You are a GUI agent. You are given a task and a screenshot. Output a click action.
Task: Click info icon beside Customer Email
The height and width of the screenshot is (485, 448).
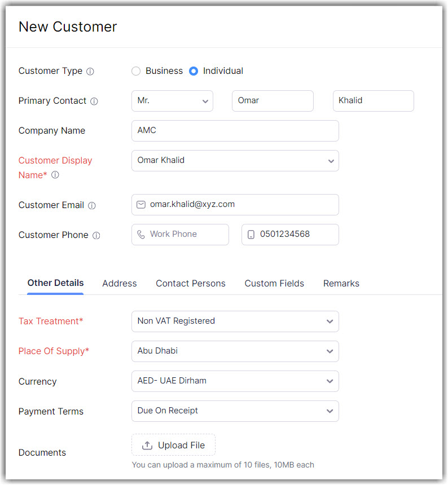coord(92,206)
